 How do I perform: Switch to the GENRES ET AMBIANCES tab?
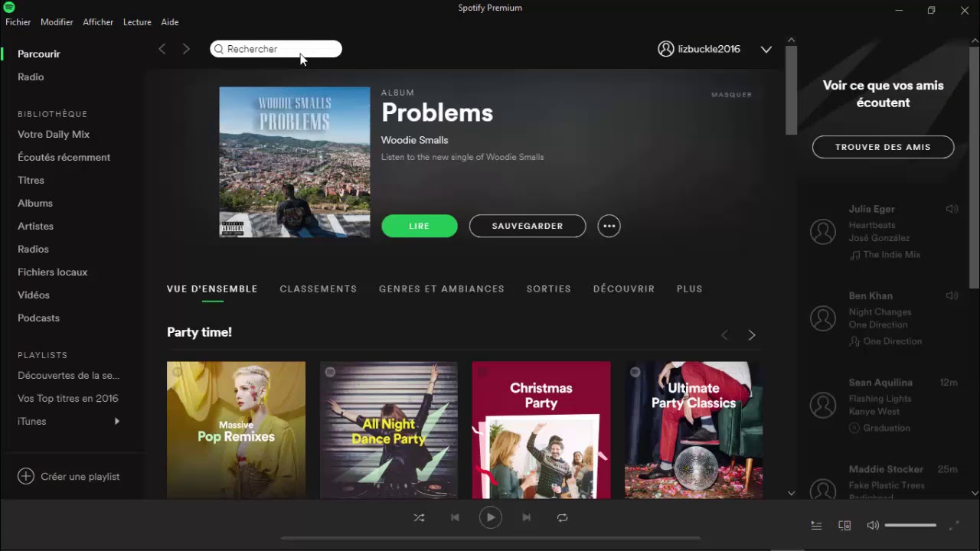click(442, 289)
